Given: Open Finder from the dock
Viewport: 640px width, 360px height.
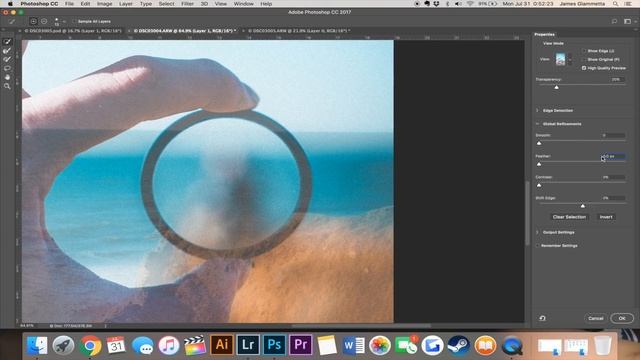Looking at the screenshot, I should 37,346.
